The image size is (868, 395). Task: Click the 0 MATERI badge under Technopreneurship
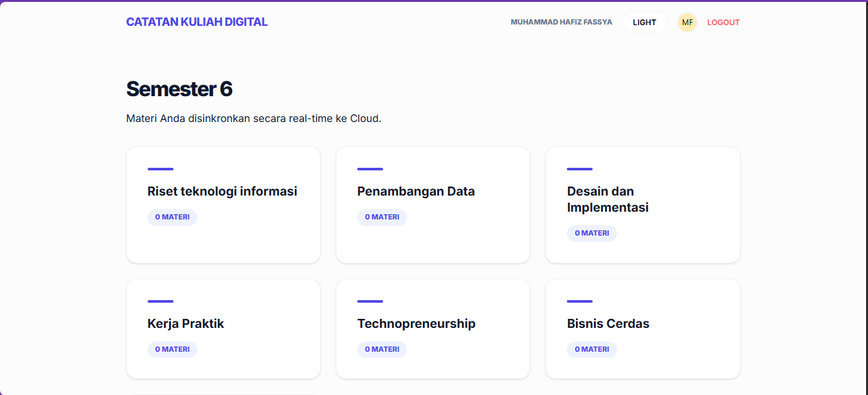click(x=382, y=349)
